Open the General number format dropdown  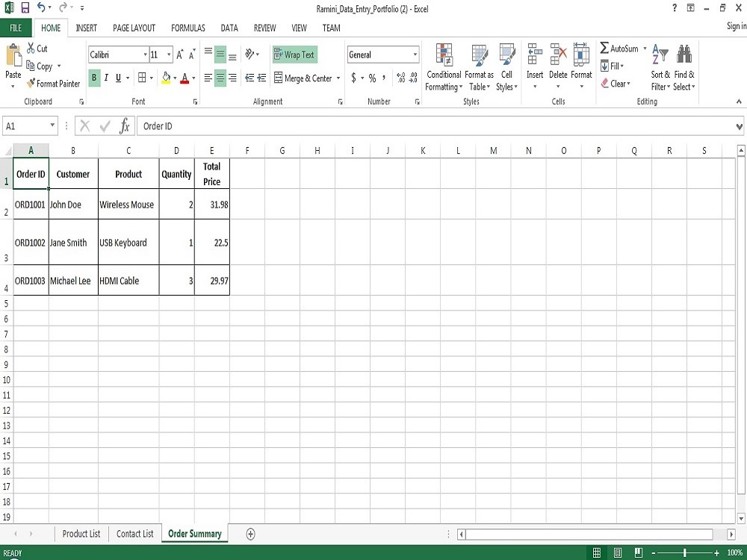(x=415, y=55)
